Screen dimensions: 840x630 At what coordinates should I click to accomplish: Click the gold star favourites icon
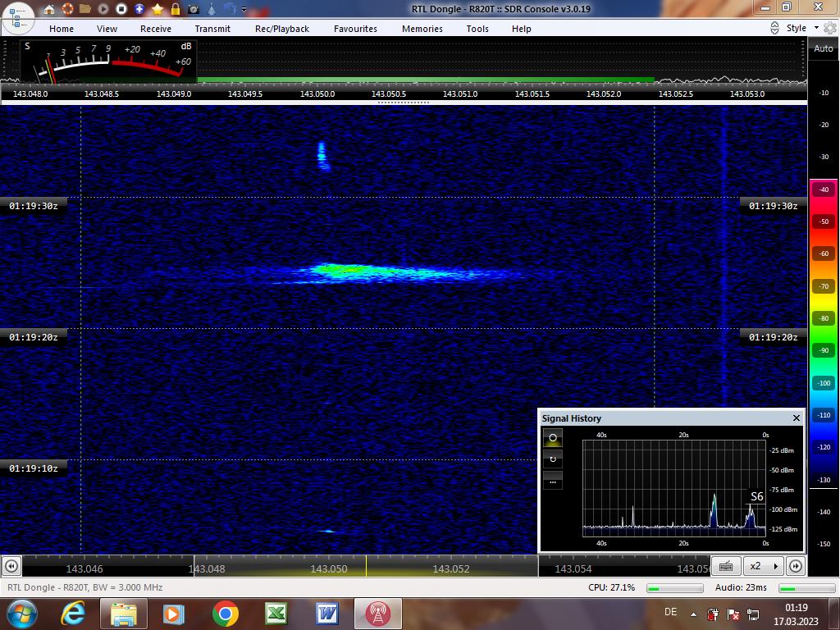click(157, 9)
